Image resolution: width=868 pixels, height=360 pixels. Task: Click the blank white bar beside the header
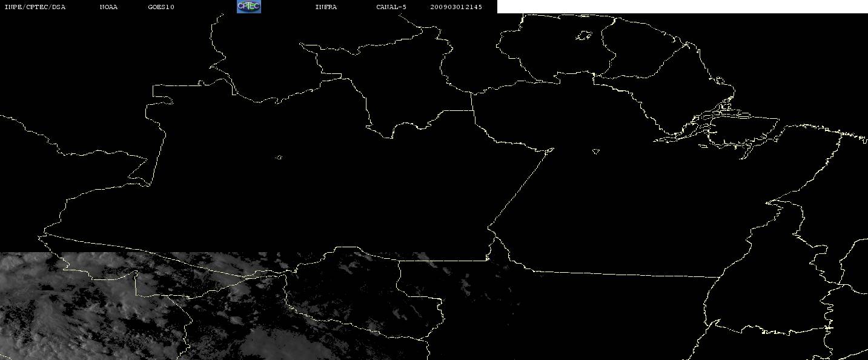click(x=683, y=7)
